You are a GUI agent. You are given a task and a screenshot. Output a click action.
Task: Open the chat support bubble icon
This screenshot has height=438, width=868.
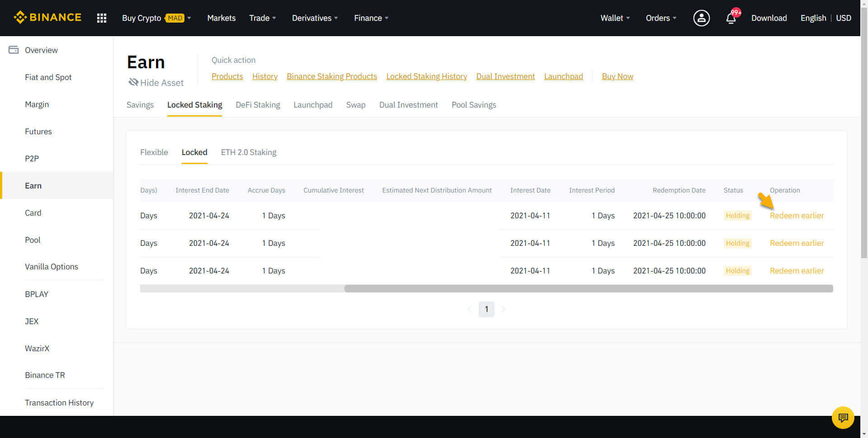coord(843,417)
